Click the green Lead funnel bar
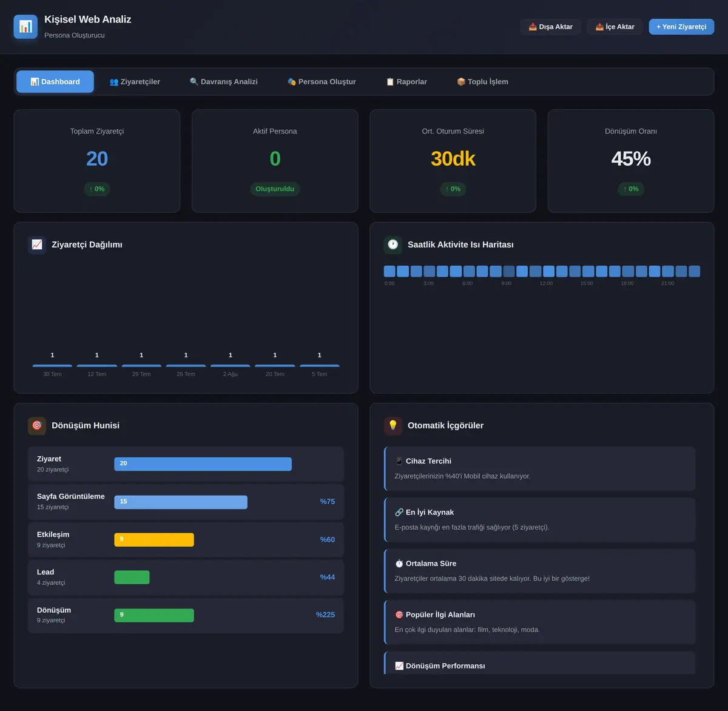Image resolution: width=728 pixels, height=711 pixels. (132, 578)
